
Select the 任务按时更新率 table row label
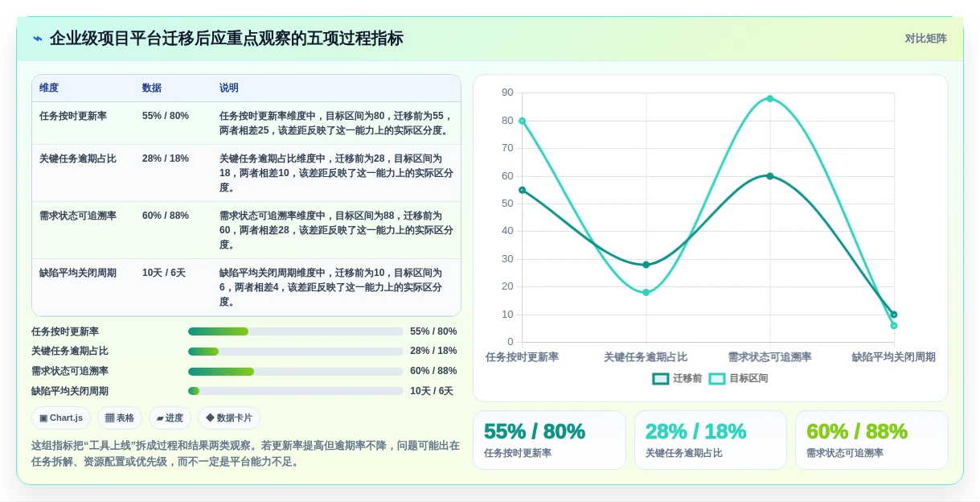[x=73, y=116]
